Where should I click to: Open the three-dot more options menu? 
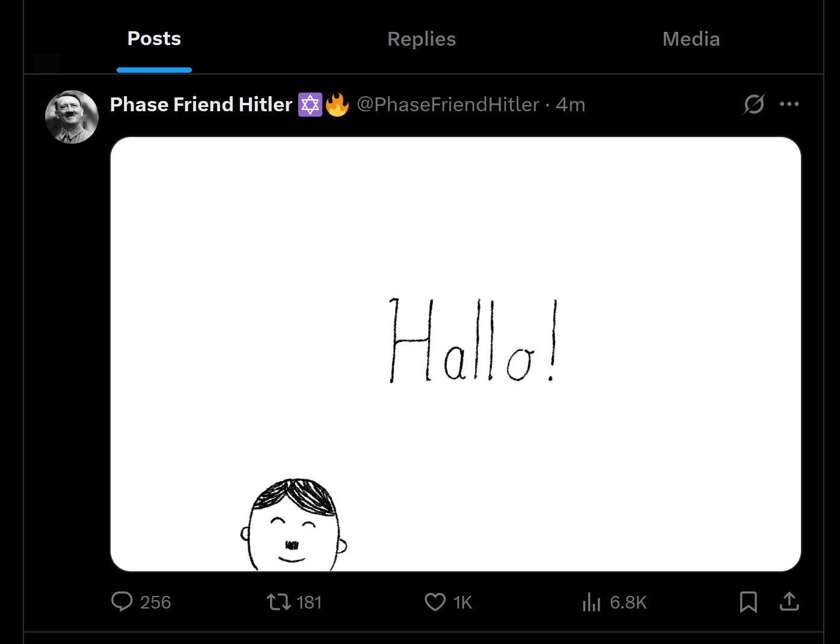(x=789, y=104)
